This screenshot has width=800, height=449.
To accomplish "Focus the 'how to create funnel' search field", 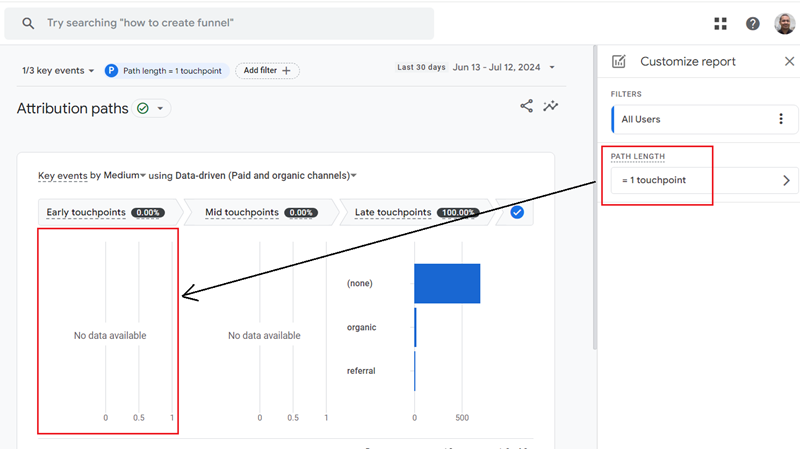I will (x=219, y=23).
